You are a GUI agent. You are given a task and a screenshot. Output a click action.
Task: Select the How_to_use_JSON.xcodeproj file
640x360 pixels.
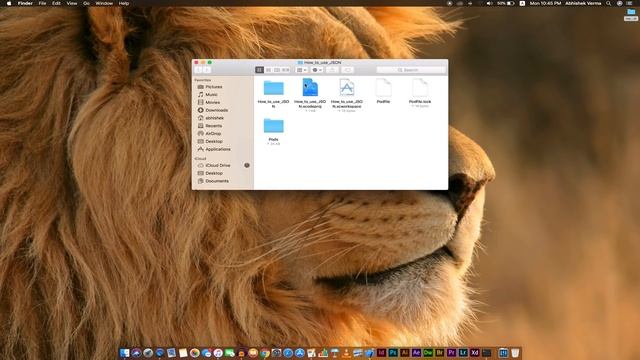click(310, 88)
